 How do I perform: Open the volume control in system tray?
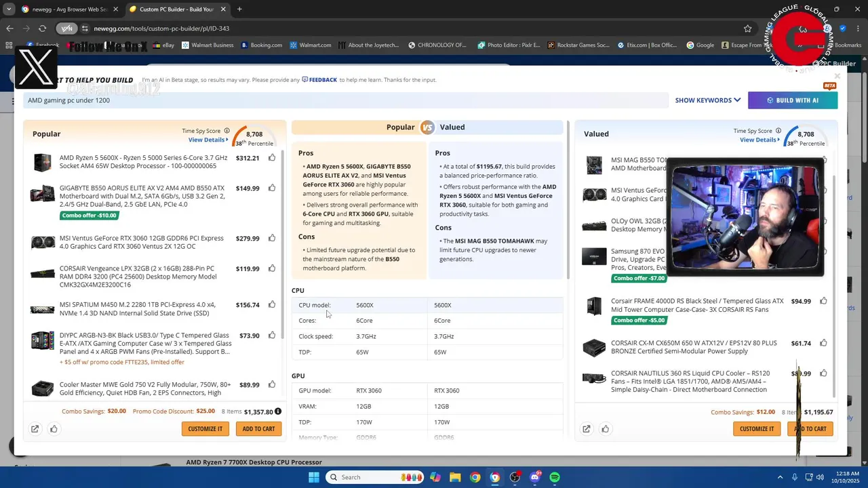click(x=820, y=477)
